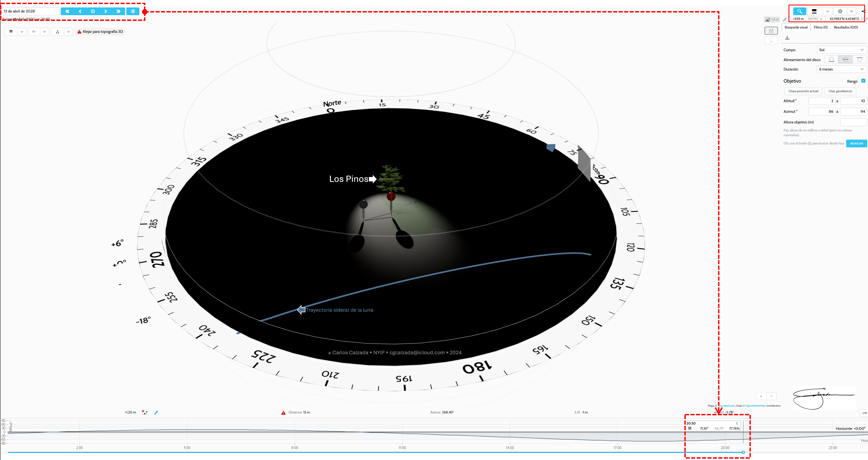Click the timeline slider handle at 20:30

coord(743,452)
